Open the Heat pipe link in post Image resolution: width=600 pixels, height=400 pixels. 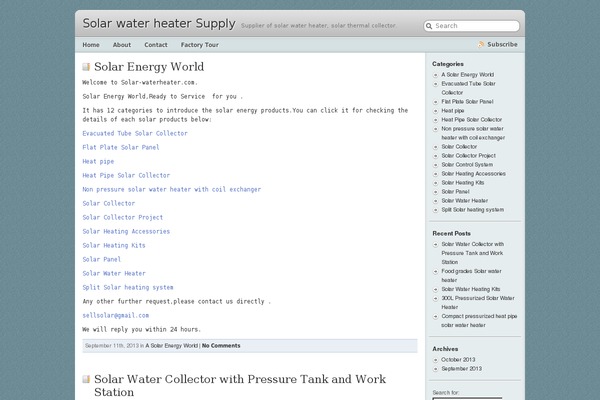pos(98,162)
